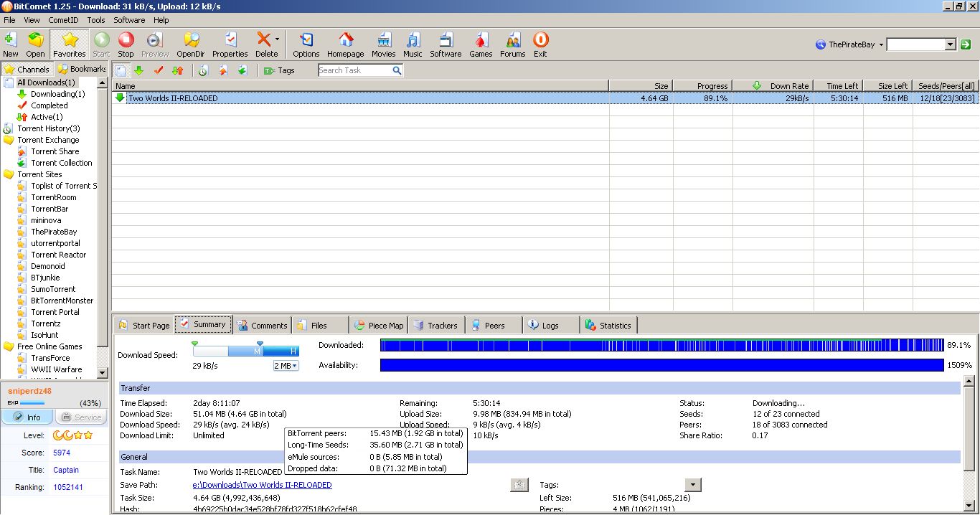Click the download speed limit slider bar
980x515 pixels.
(x=246, y=351)
